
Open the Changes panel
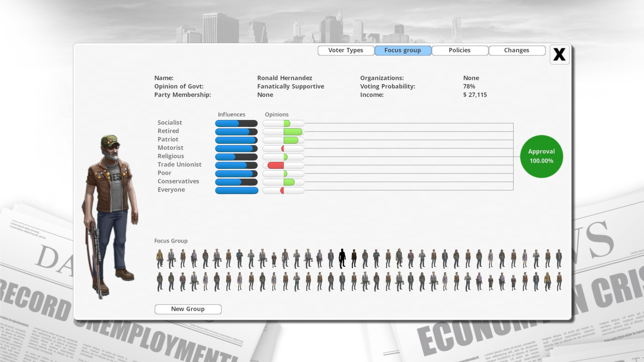[x=517, y=50]
